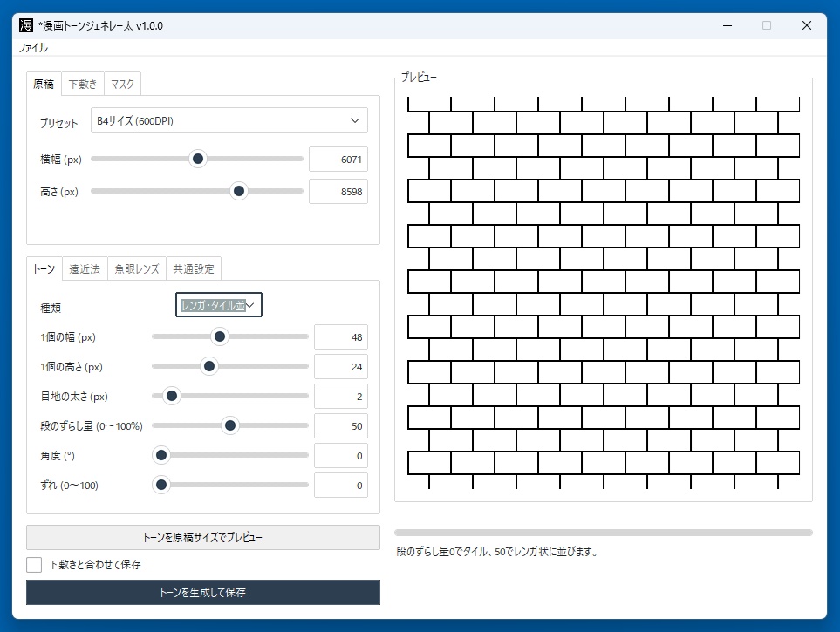
Task: Click the 段のずらし量 slider handle
Action: [x=229, y=425]
